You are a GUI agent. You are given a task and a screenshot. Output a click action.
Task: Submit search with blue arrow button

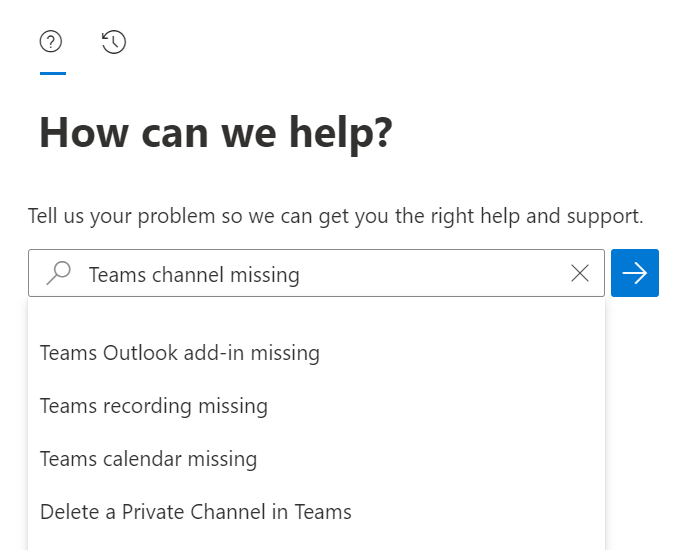click(635, 273)
